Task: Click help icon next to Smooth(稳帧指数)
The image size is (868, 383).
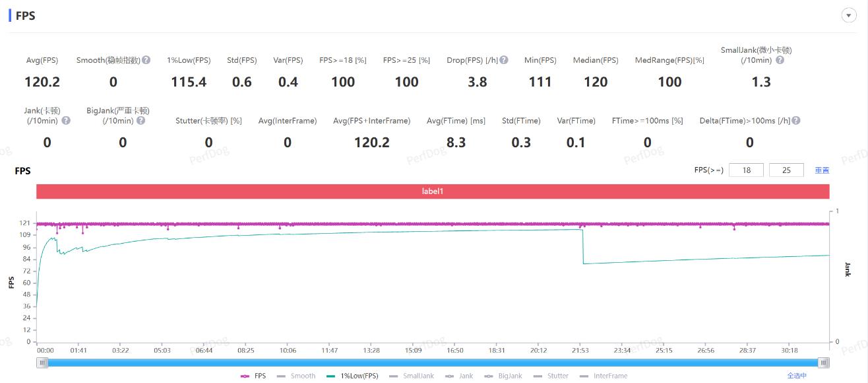Action: point(146,60)
